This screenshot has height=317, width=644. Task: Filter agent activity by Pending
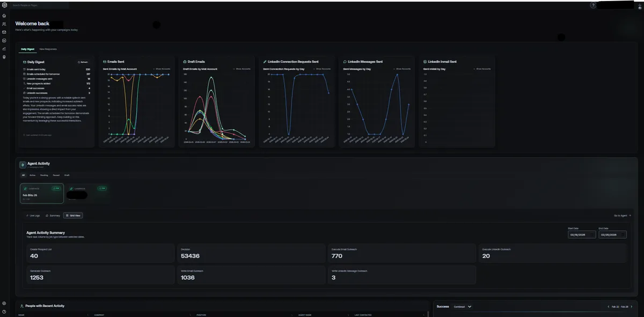click(x=44, y=175)
